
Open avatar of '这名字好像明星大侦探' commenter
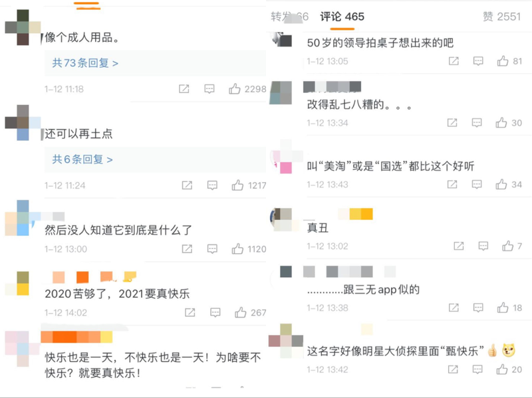tap(286, 341)
